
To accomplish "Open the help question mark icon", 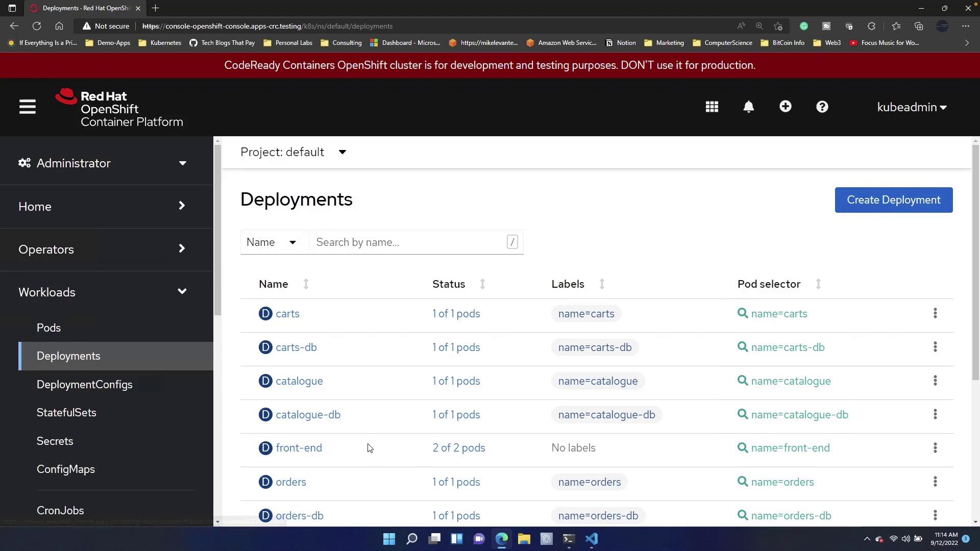I will (x=822, y=107).
